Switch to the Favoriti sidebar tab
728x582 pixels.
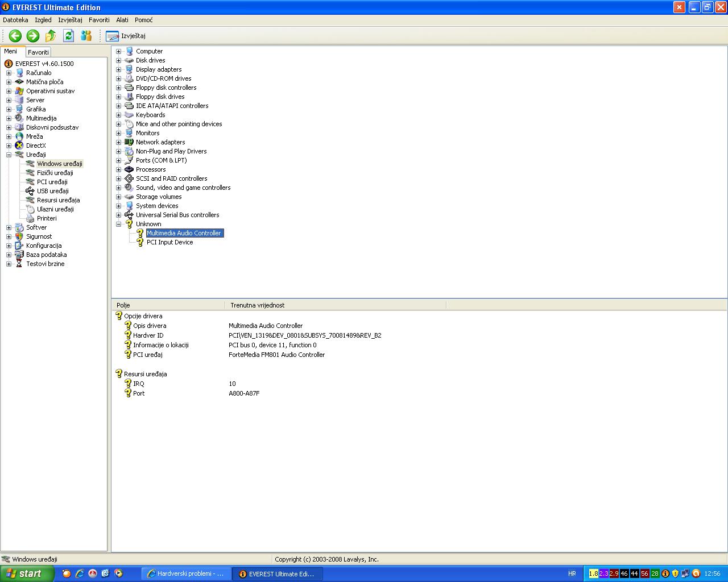(x=39, y=52)
